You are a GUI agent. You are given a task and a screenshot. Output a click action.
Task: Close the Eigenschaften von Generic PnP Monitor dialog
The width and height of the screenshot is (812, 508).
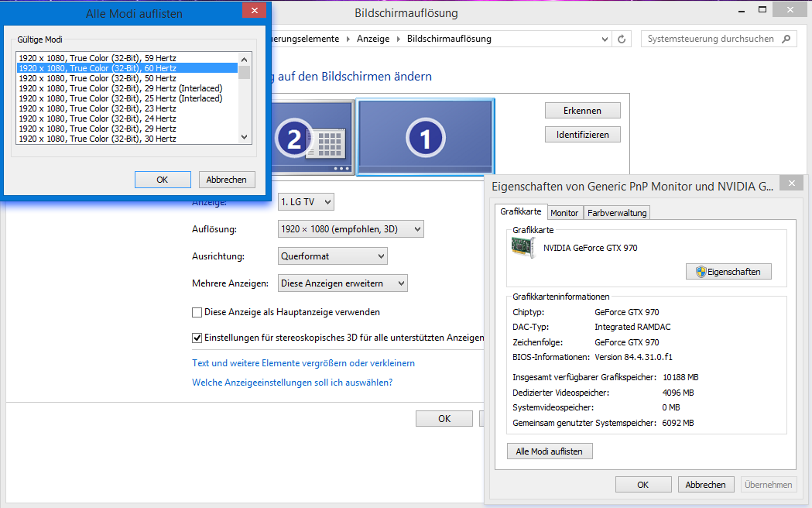792,183
